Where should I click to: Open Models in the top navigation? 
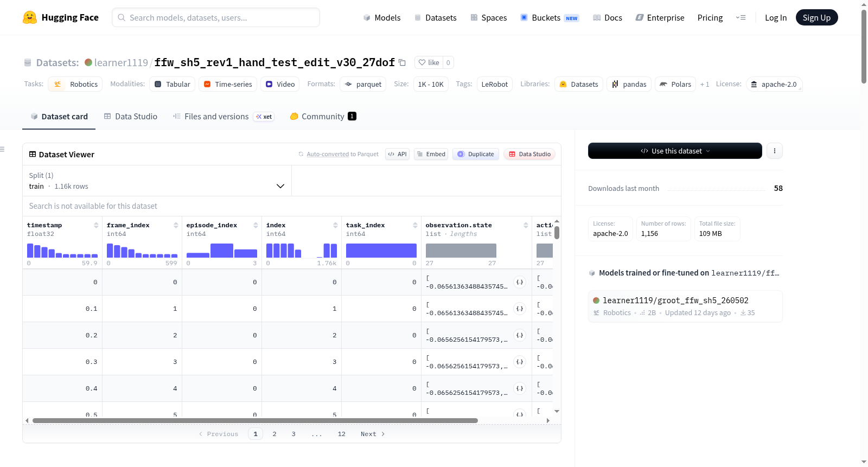coord(382,17)
